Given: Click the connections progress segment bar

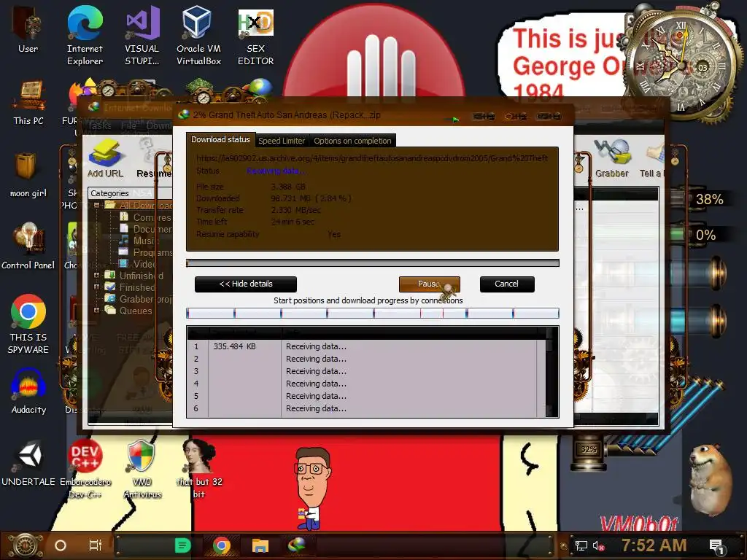Looking at the screenshot, I should tap(373, 313).
